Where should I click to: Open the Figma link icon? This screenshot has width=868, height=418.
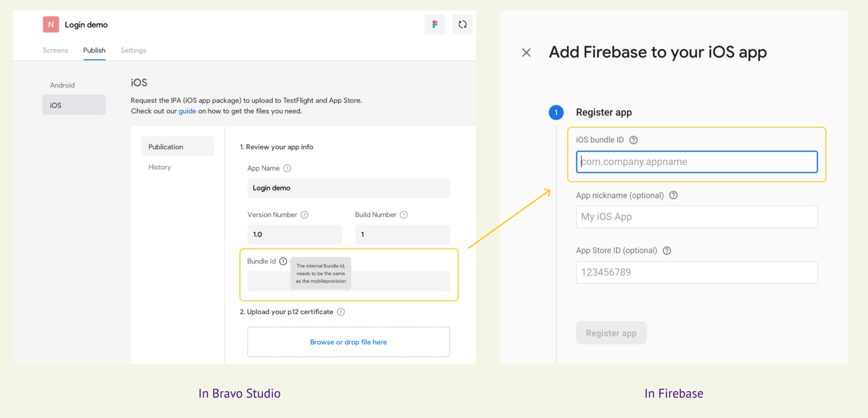coord(434,24)
